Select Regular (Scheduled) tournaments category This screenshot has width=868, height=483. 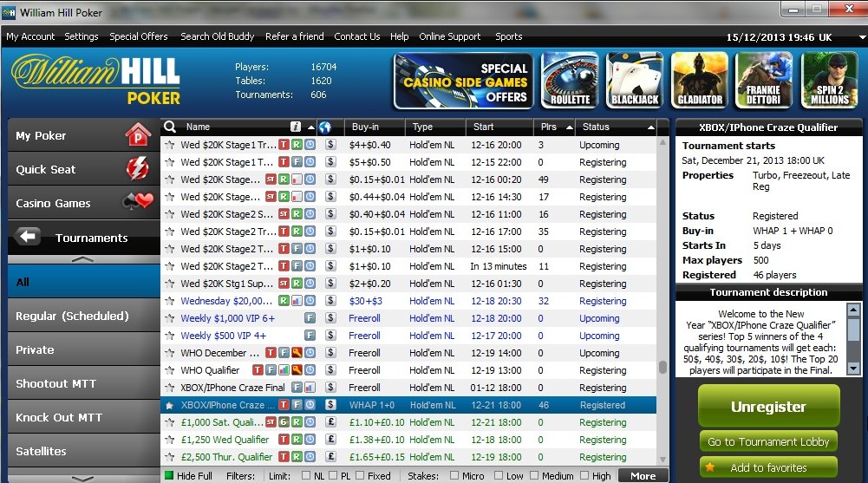[83, 316]
